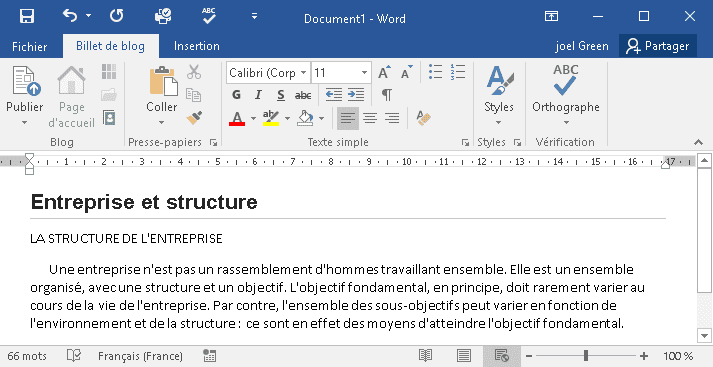The height and width of the screenshot is (367, 713).
Task: Click the Cut scissors icon
Action: pyautogui.click(x=194, y=72)
